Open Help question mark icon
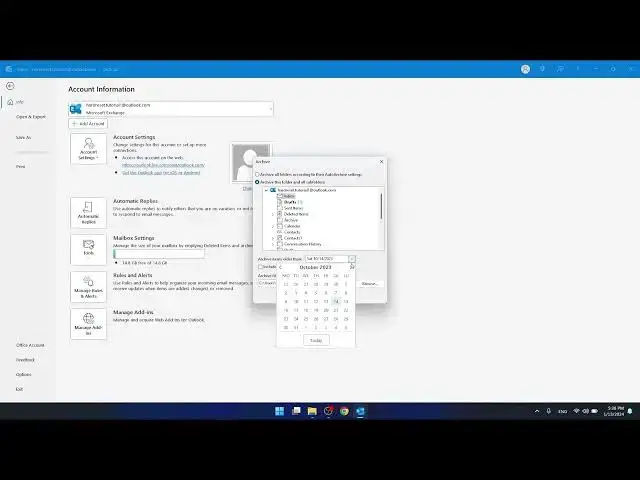This screenshot has height=480, width=640. tap(578, 69)
